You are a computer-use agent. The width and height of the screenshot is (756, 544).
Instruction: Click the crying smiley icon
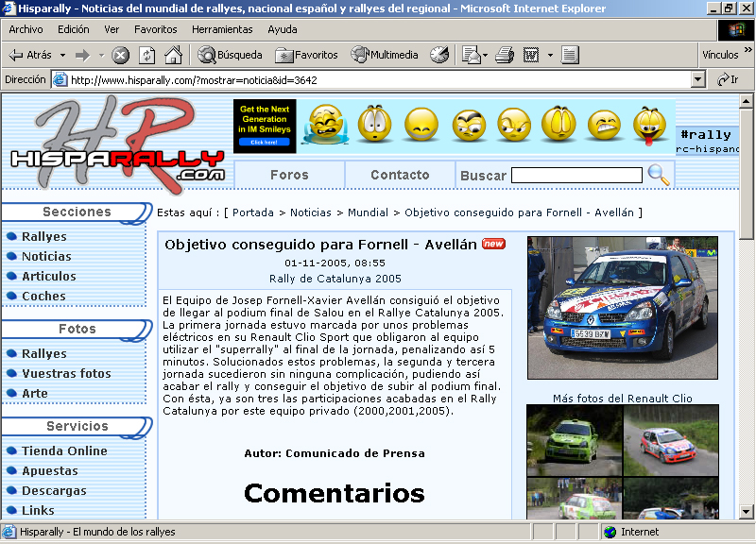tap(326, 125)
